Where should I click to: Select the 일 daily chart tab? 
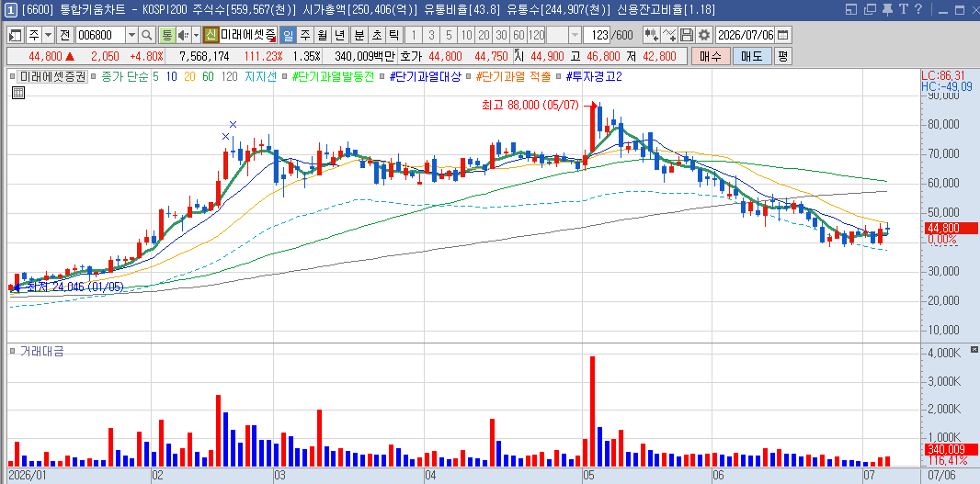coord(288,35)
